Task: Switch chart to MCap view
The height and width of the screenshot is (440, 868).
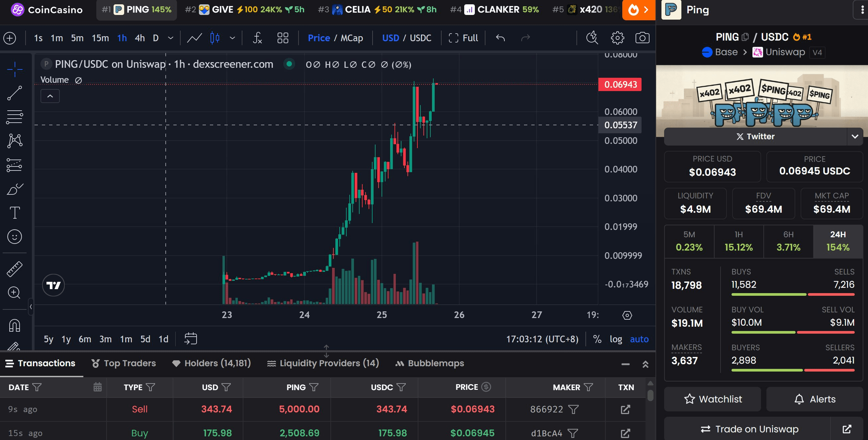Action: coord(351,38)
